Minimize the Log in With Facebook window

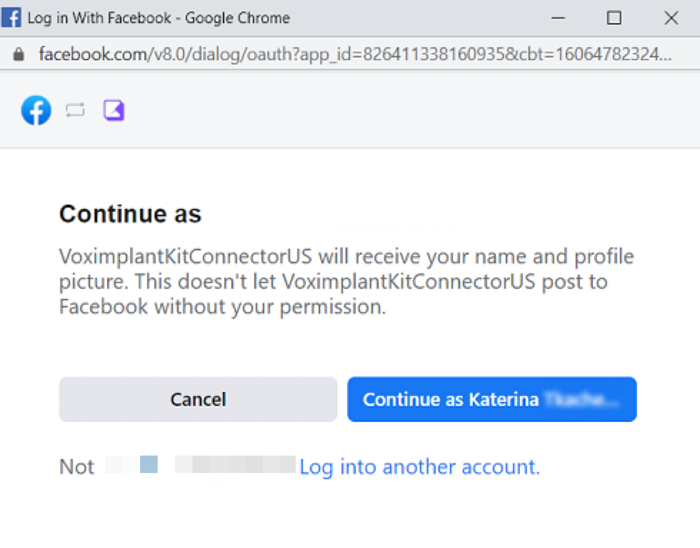point(558,18)
